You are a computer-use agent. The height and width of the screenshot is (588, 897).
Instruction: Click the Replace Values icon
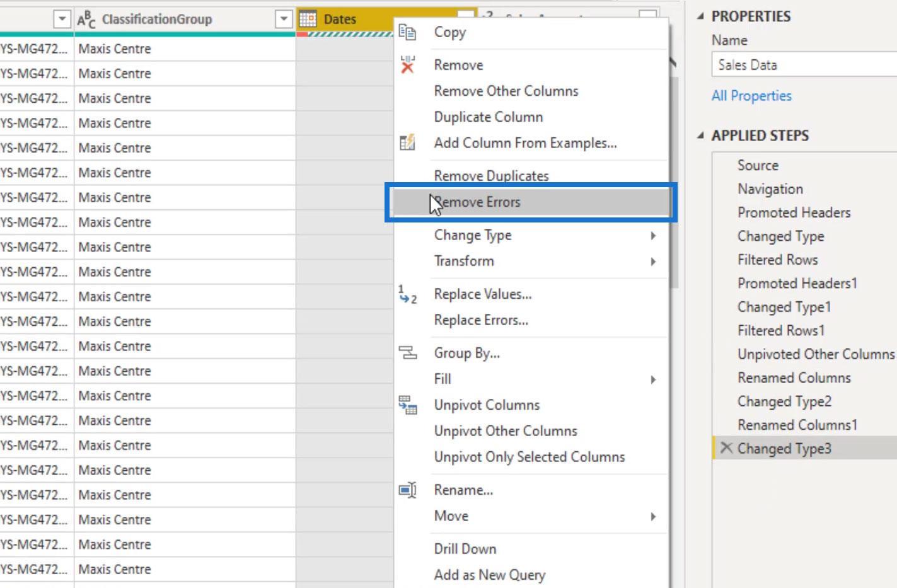pos(408,294)
